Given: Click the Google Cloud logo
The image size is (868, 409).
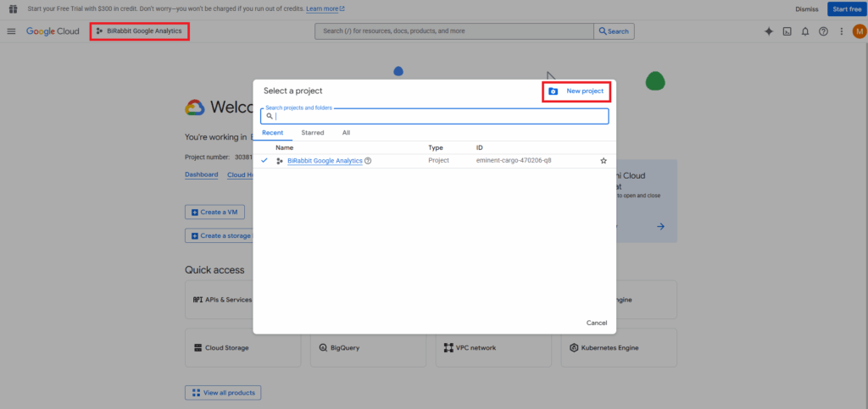Looking at the screenshot, I should point(53,31).
